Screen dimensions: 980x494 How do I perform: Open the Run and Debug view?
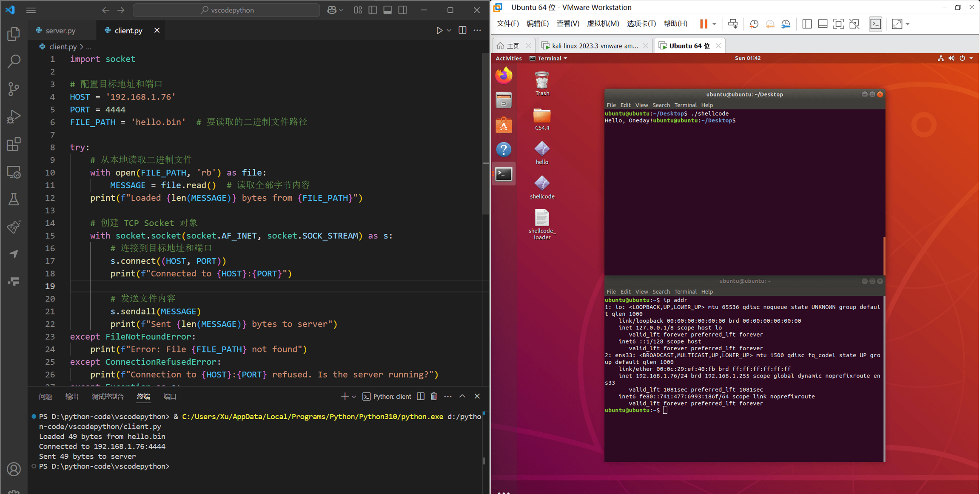click(14, 116)
